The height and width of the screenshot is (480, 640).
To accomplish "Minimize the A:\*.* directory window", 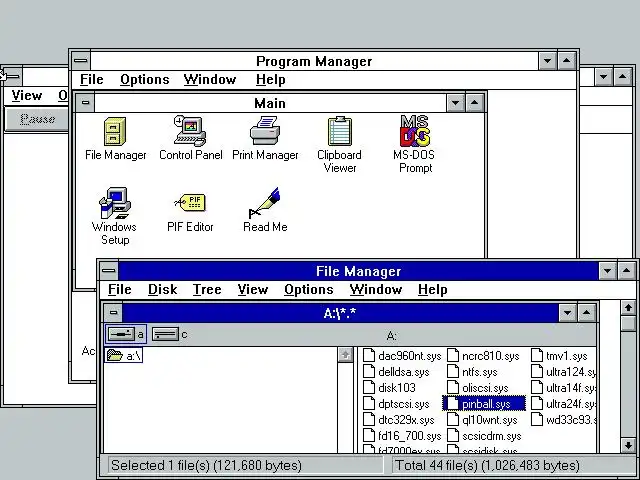I will tap(567, 313).
